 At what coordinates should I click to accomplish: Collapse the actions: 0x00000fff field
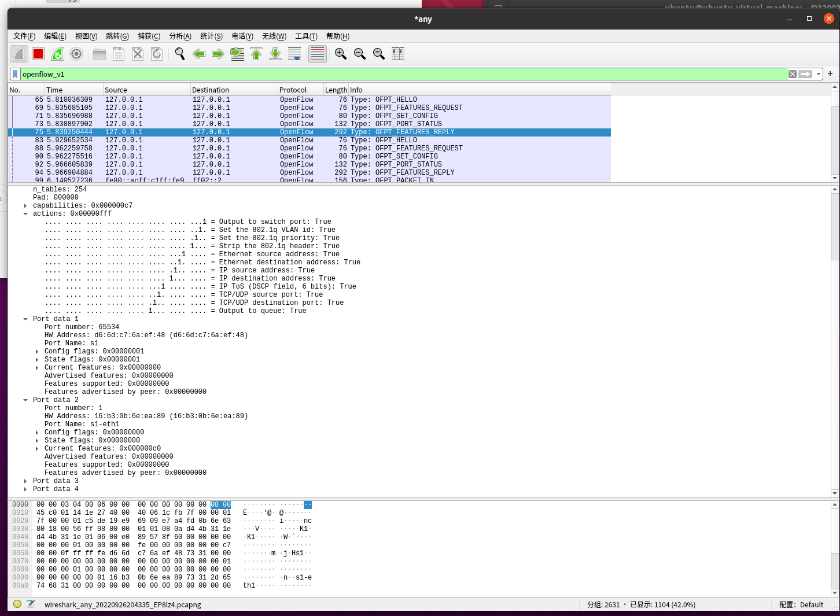click(x=25, y=213)
